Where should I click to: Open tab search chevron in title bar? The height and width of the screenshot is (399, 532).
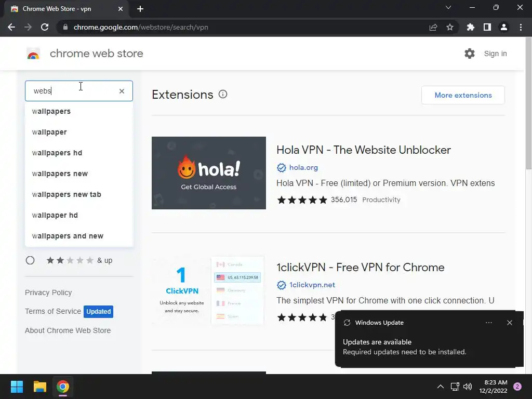pos(448,7)
